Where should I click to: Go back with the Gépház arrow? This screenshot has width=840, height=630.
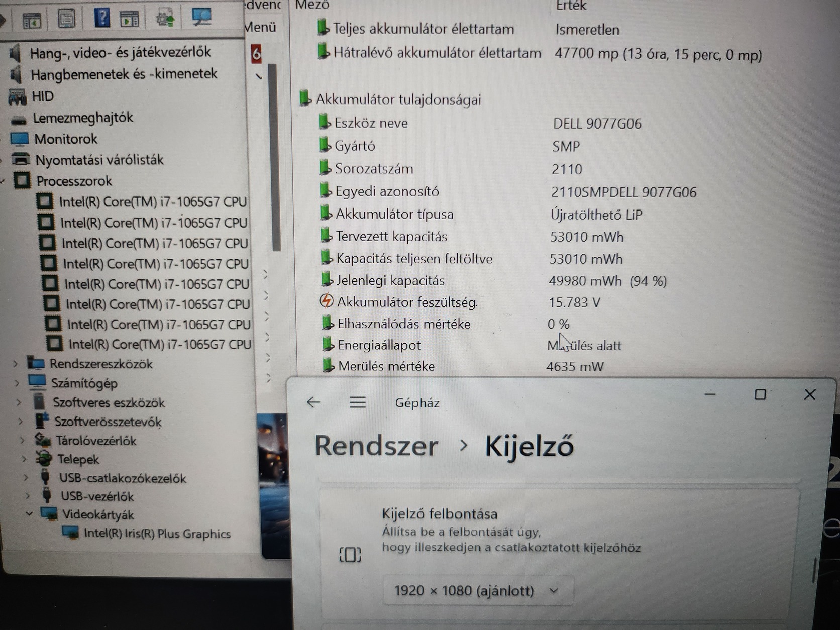tap(313, 402)
